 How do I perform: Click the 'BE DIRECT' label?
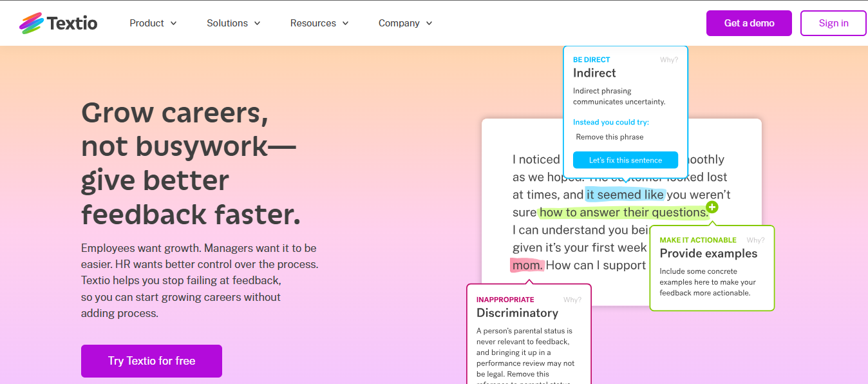click(592, 60)
